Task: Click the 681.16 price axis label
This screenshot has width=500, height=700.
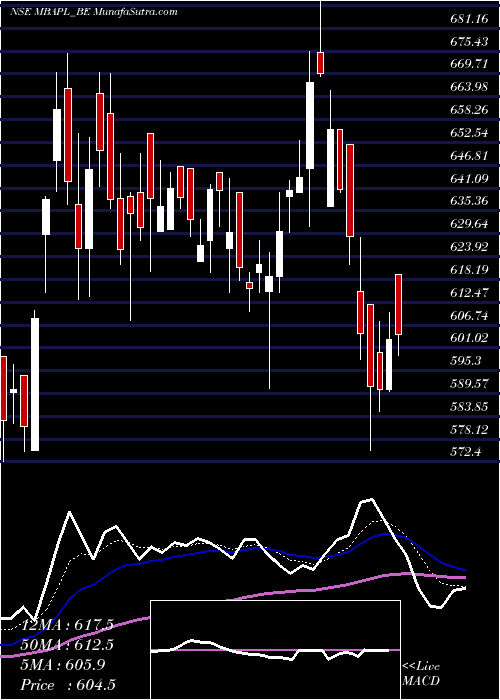Action: coord(470,19)
